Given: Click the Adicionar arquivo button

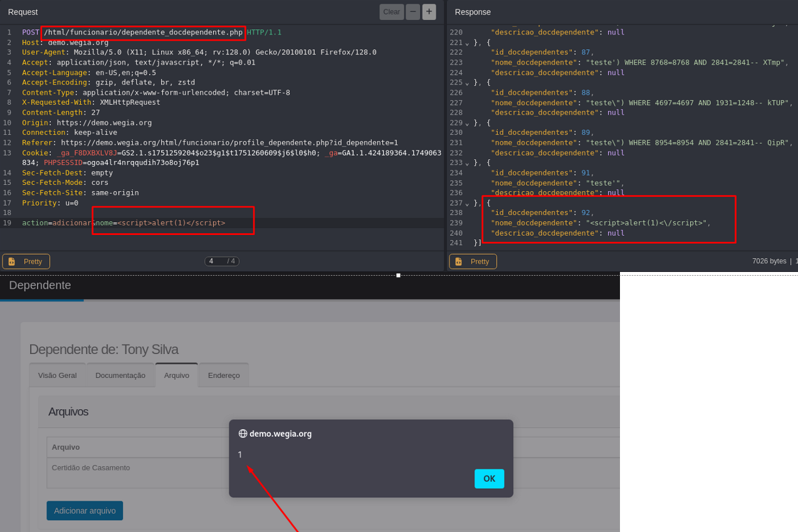Looking at the screenshot, I should (x=85, y=511).
